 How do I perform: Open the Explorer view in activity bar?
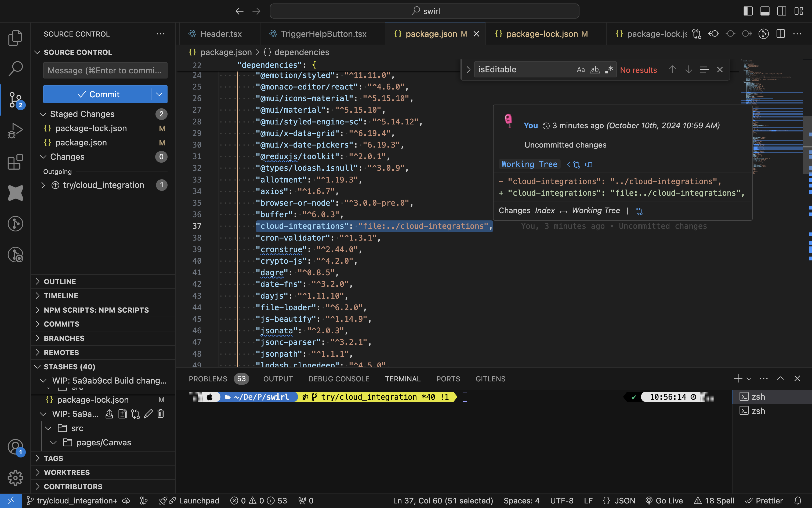pos(15,38)
